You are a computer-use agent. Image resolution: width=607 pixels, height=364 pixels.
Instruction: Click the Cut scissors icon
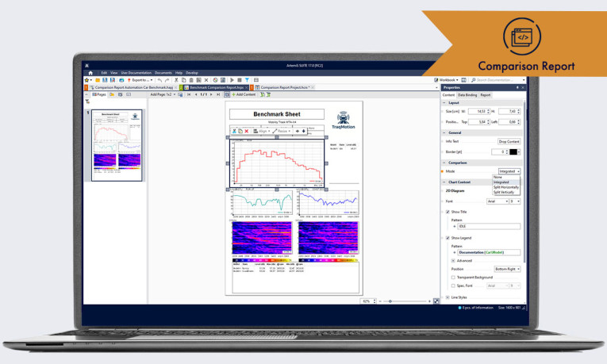pyautogui.click(x=175, y=80)
